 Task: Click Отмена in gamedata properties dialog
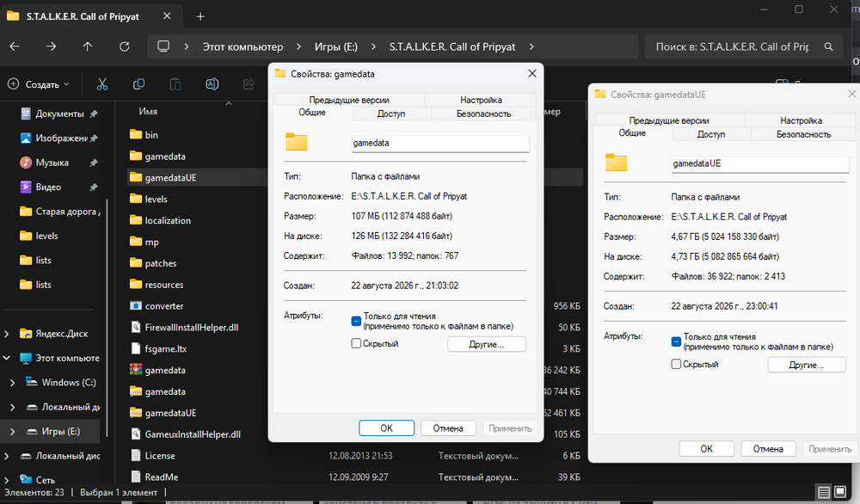(x=448, y=428)
